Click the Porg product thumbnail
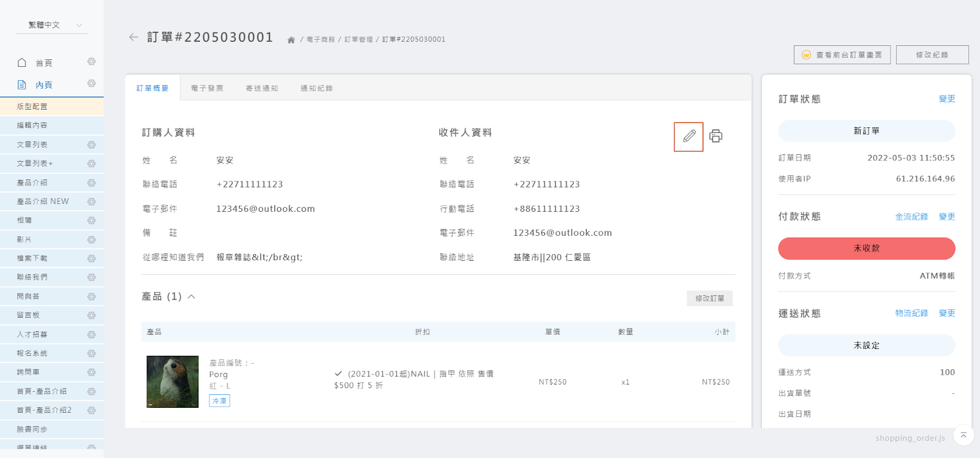Screen dimensions: 980x458 173,381
